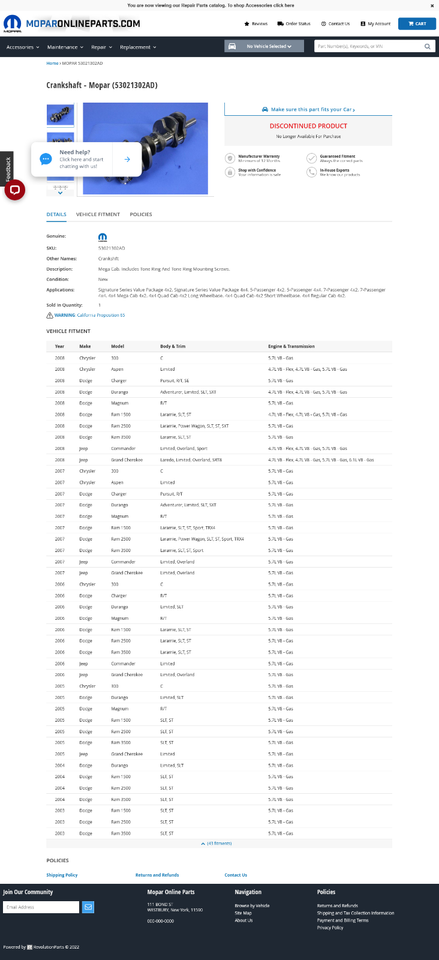The image size is (439, 960).
Task: Switch to the POLICIES tab
Action: coord(141,214)
